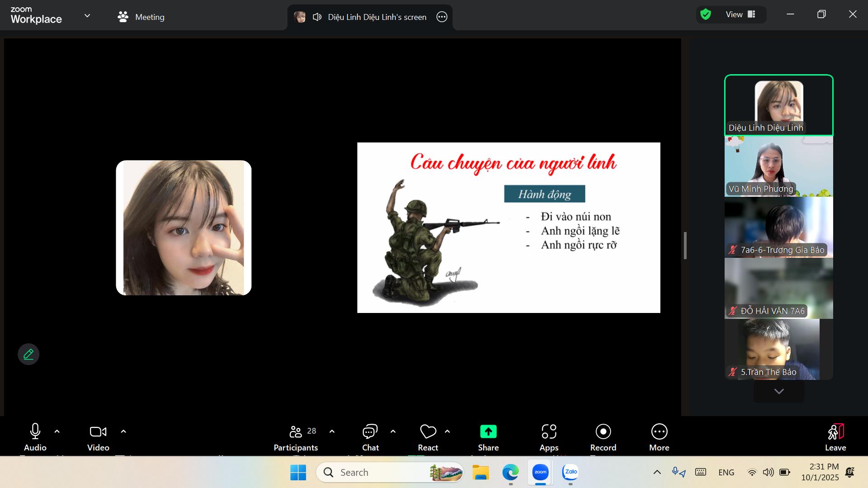The image size is (868, 488).
Task: Open the React heart icon
Action: 428,432
